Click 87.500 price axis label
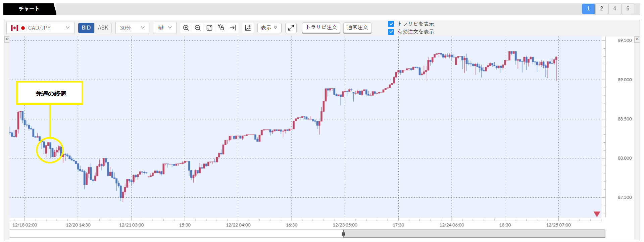The width and height of the screenshot is (644, 242). pos(625,197)
